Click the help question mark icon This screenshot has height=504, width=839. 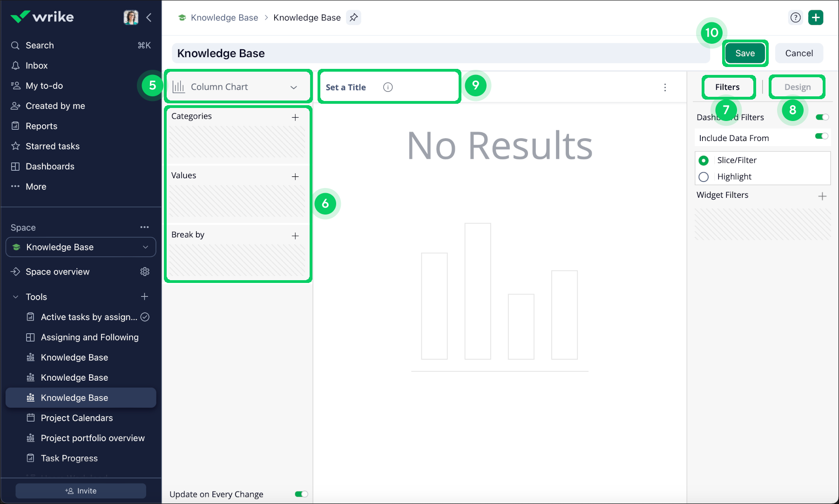[796, 17]
